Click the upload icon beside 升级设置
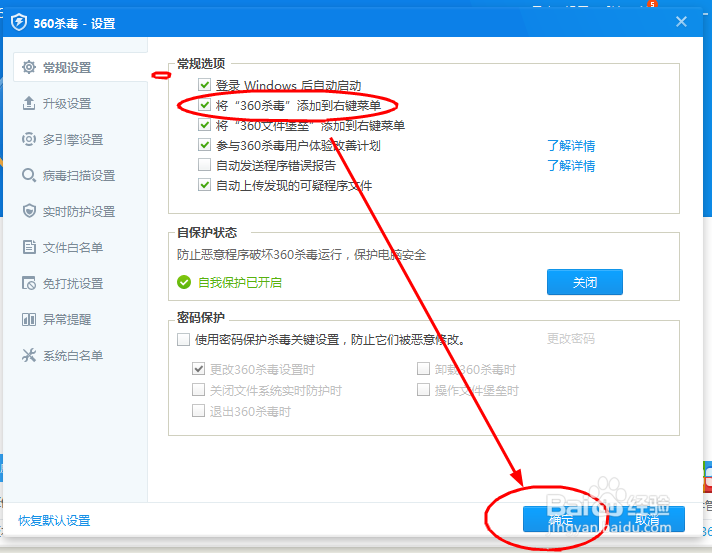The width and height of the screenshot is (712, 553). click(29, 103)
